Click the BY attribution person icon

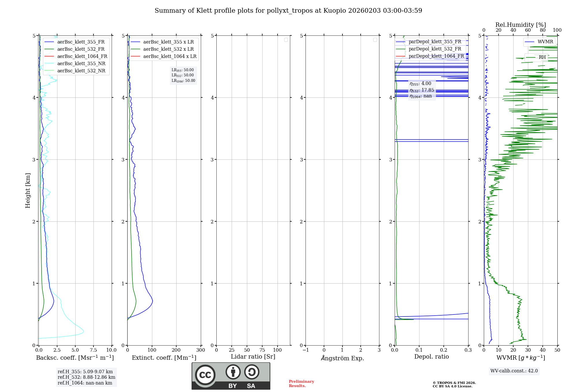pyautogui.click(x=233, y=372)
